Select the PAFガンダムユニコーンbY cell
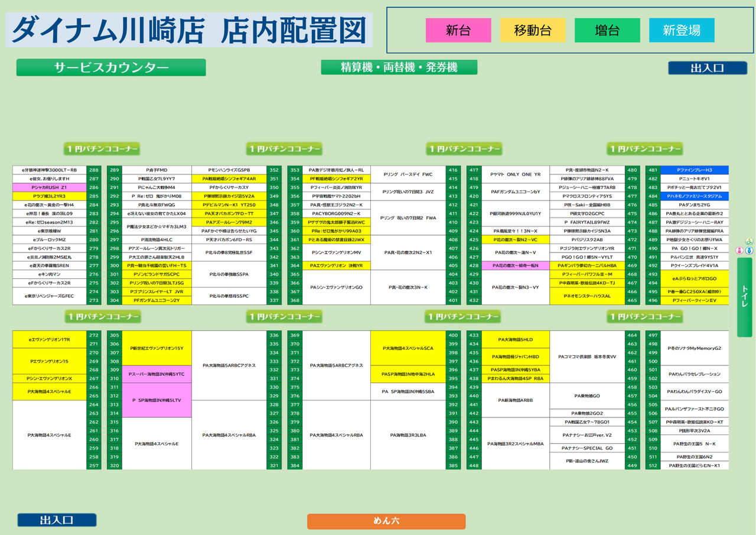Image resolution: width=756 pixels, height=535 pixels. click(x=516, y=192)
